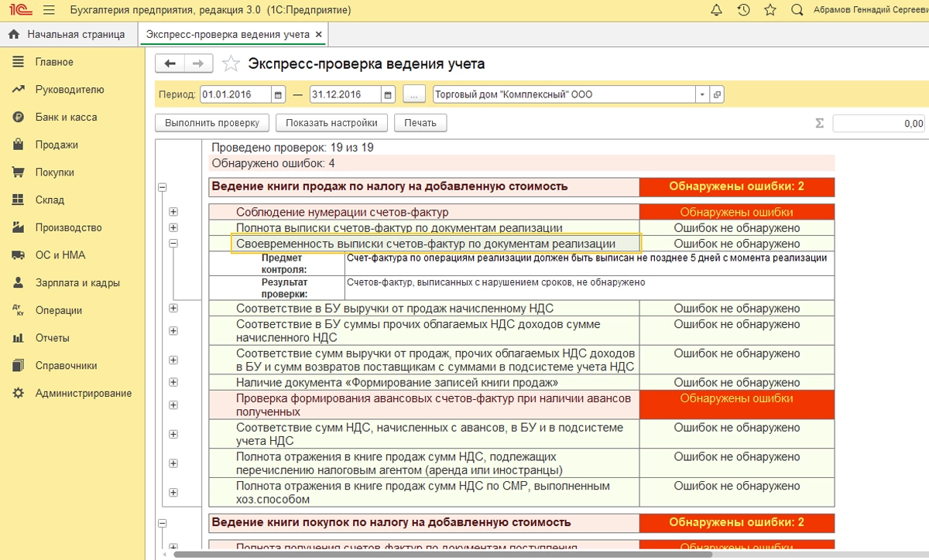Open calendar picker for start date

click(279, 94)
